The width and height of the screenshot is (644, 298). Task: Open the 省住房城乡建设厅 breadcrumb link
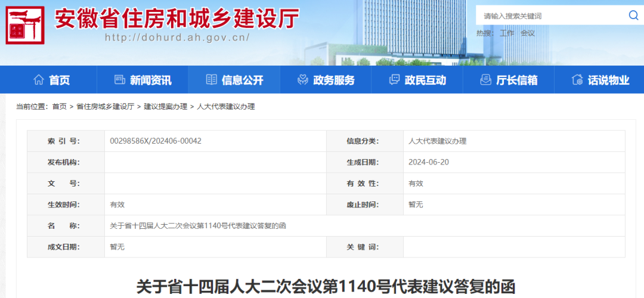pyautogui.click(x=105, y=107)
